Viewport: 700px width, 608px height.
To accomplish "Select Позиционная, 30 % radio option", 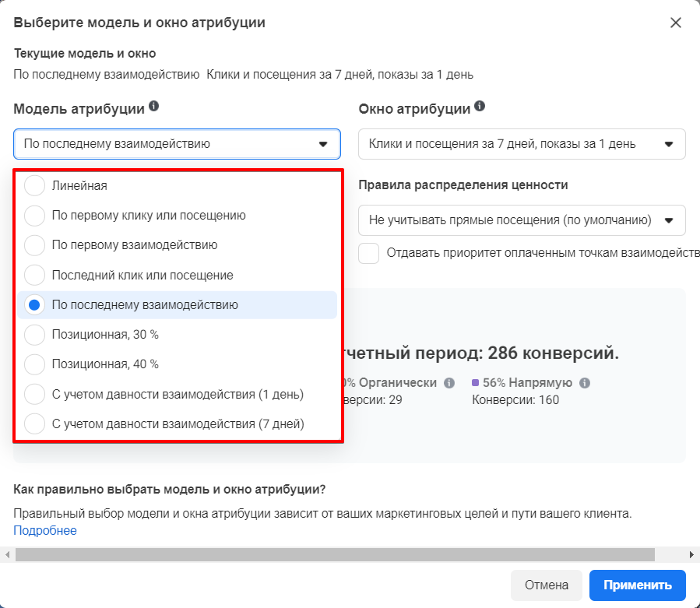I will [35, 335].
